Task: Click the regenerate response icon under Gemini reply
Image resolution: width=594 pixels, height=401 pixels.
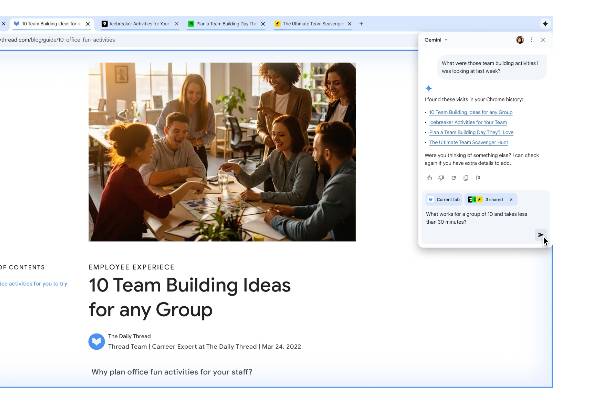Action: point(453,178)
